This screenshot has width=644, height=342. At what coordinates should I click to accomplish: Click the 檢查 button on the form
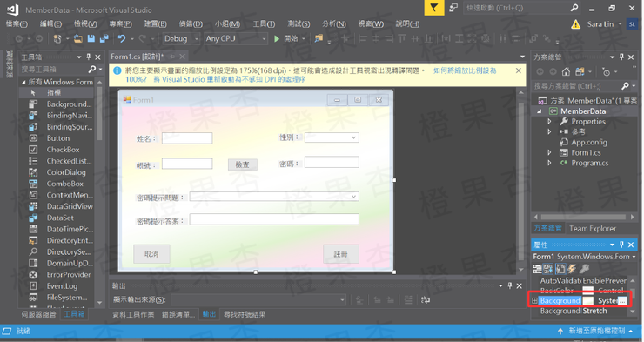click(x=242, y=164)
